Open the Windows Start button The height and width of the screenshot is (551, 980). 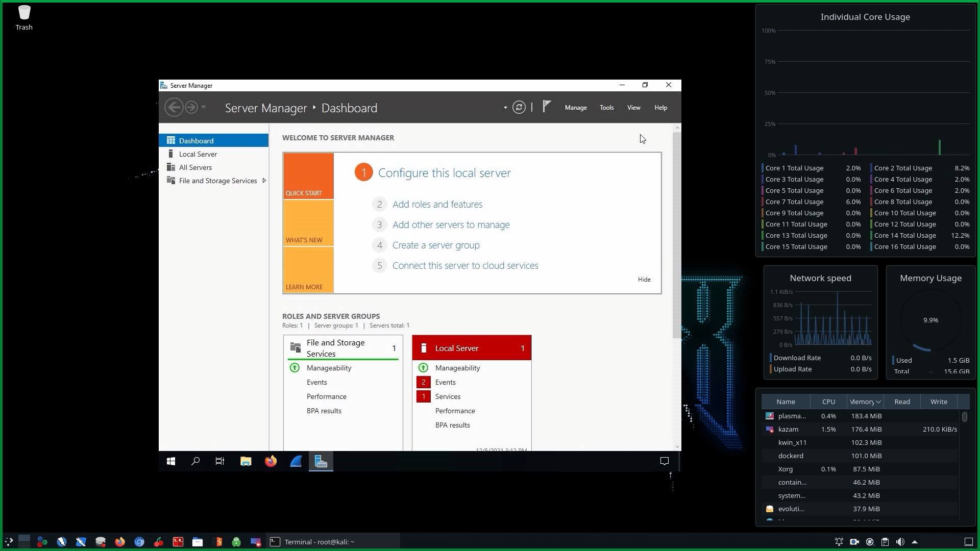(171, 461)
